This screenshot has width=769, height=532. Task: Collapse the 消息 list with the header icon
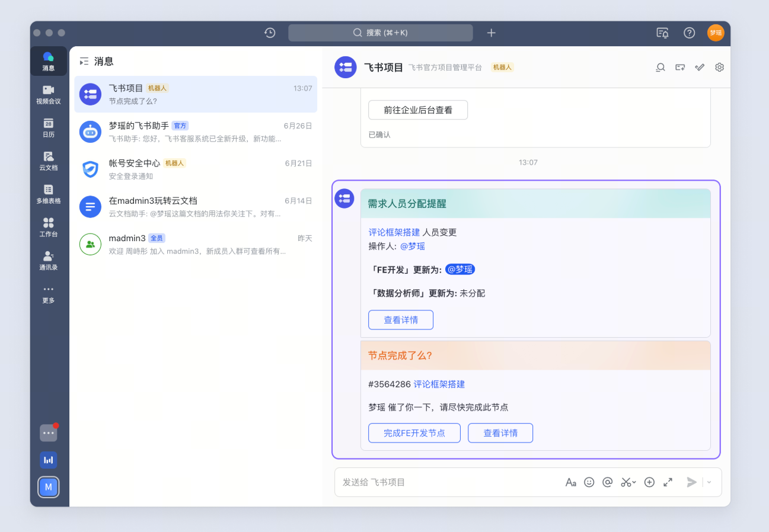click(x=84, y=61)
